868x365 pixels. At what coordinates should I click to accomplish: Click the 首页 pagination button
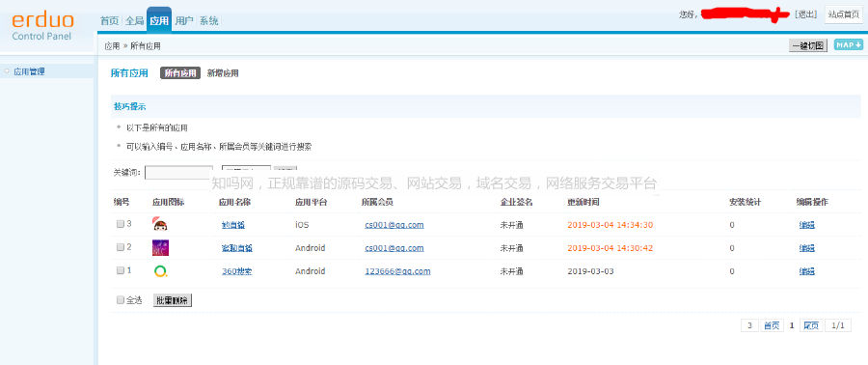coord(772,325)
